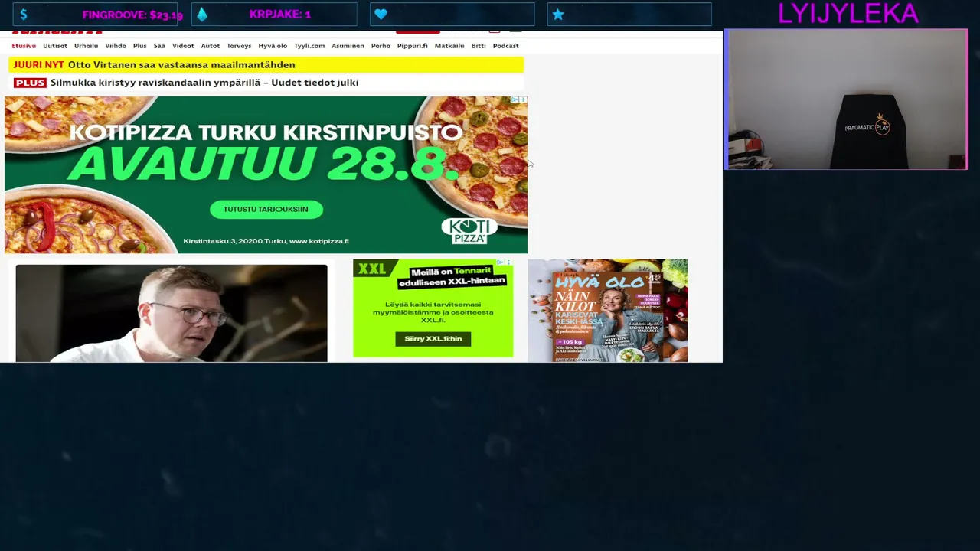Click the Kotipizza logo in the banner
The image size is (980, 551).
[x=469, y=230]
